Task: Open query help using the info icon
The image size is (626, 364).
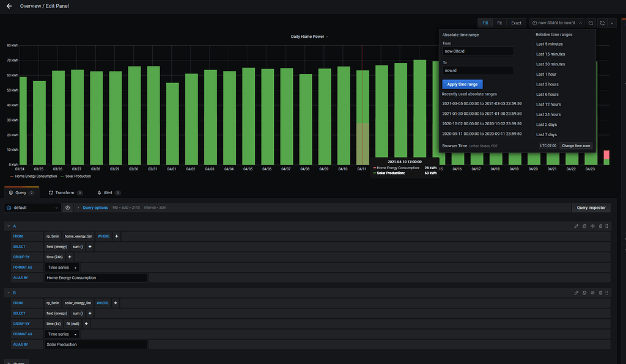Action: (67, 207)
